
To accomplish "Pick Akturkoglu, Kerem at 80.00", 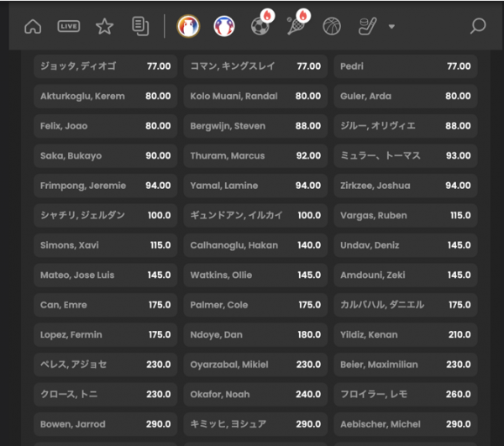I will point(106,96).
